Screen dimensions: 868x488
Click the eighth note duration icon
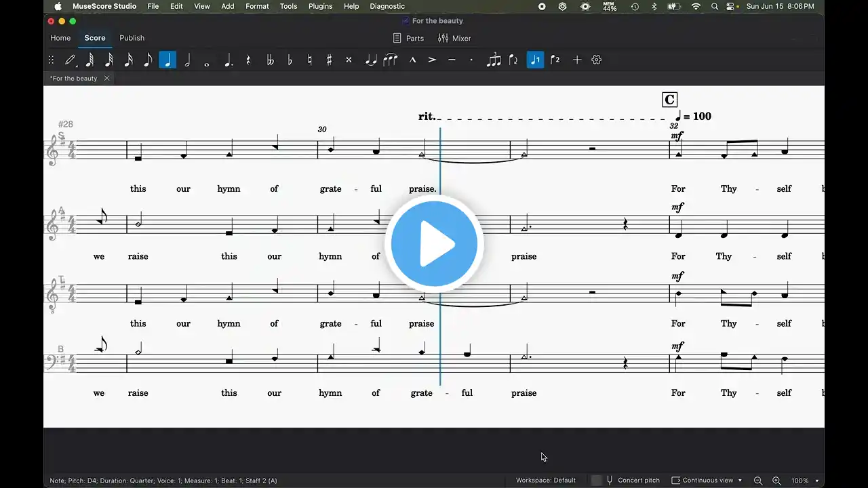point(148,60)
